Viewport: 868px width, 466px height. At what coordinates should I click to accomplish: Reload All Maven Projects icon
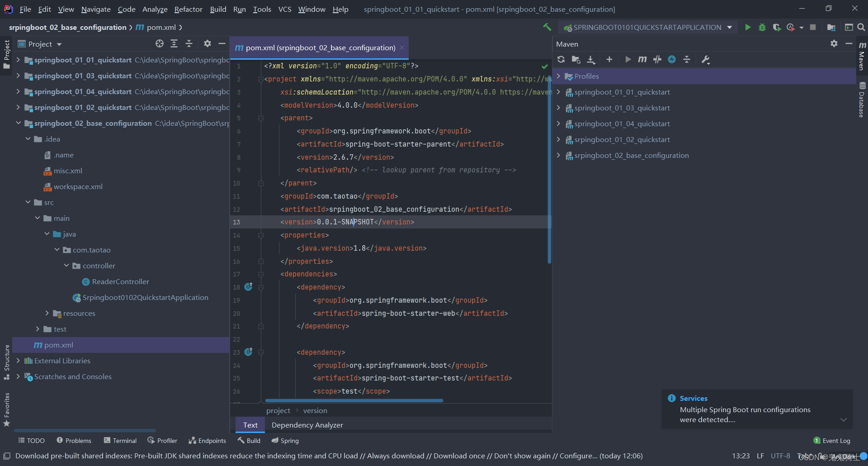[561, 59]
